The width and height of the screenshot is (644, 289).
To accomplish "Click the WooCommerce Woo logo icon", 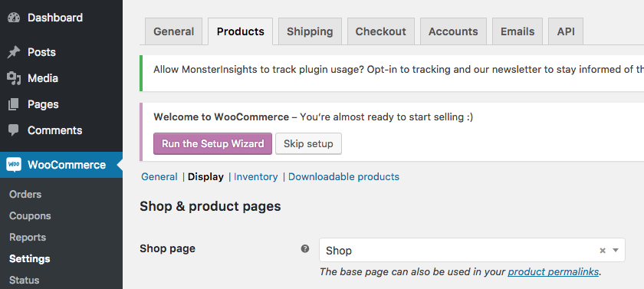I will point(14,165).
